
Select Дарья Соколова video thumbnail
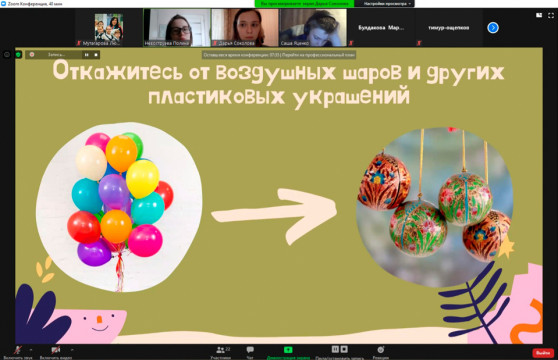tap(245, 28)
